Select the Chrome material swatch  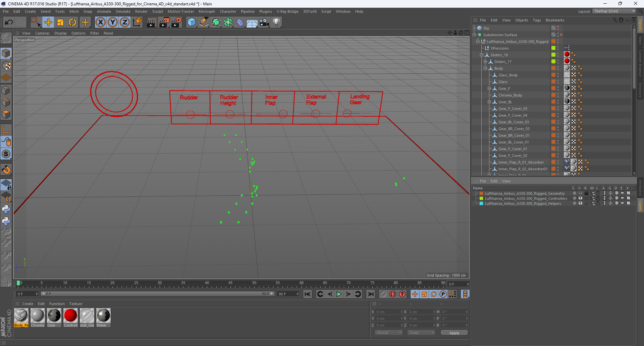tap(38, 318)
